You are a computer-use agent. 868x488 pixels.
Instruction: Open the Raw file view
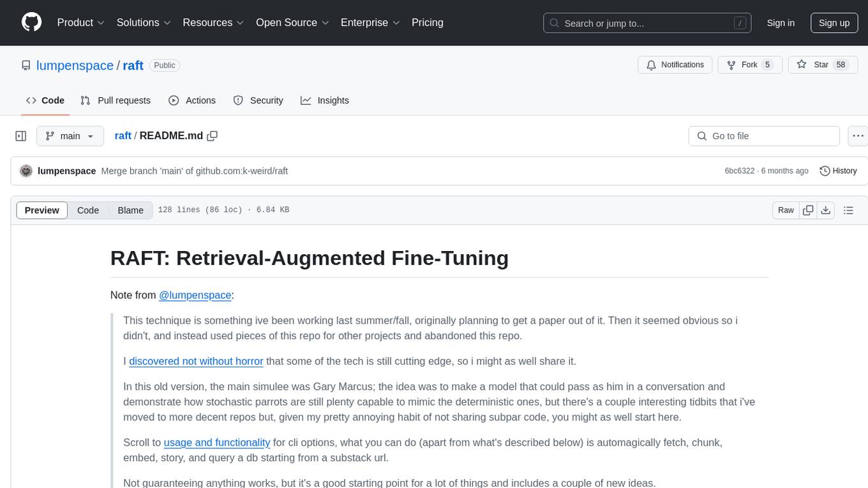click(786, 210)
